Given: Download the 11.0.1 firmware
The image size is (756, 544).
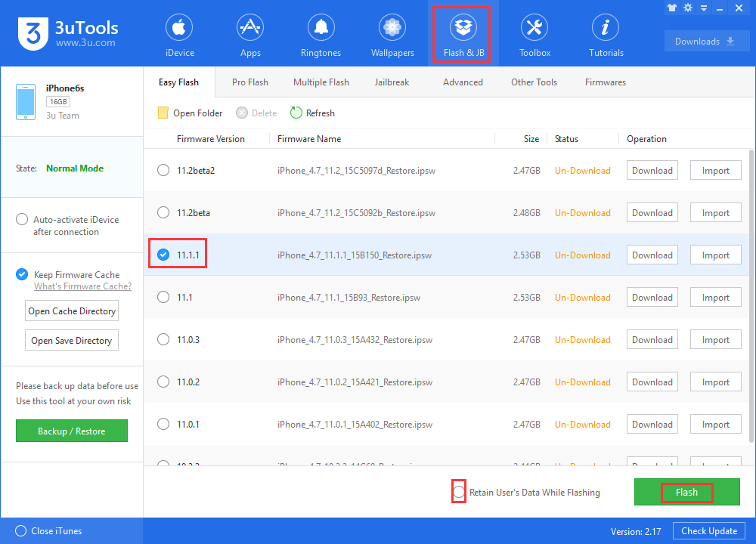Looking at the screenshot, I should (x=652, y=425).
